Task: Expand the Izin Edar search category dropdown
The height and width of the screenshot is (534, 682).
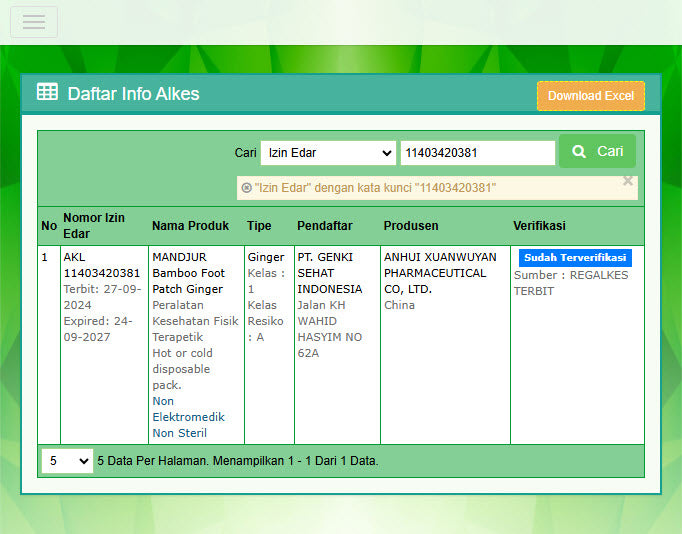Action: click(x=328, y=153)
